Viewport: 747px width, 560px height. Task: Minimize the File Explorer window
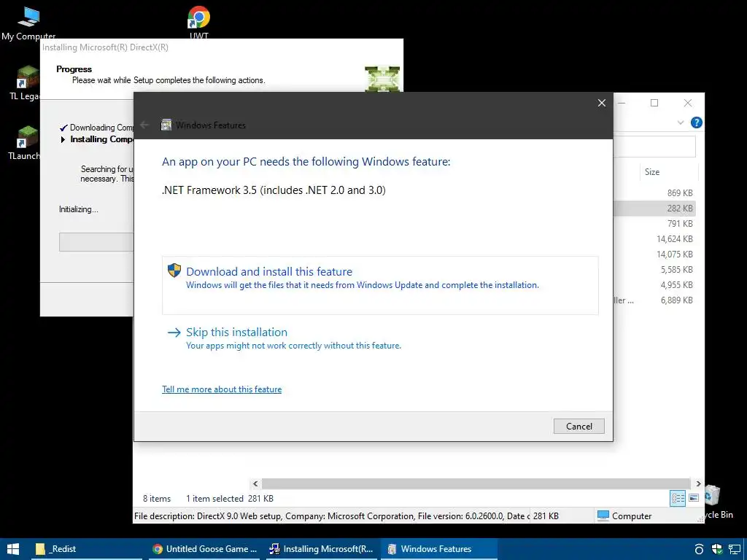[622, 103]
